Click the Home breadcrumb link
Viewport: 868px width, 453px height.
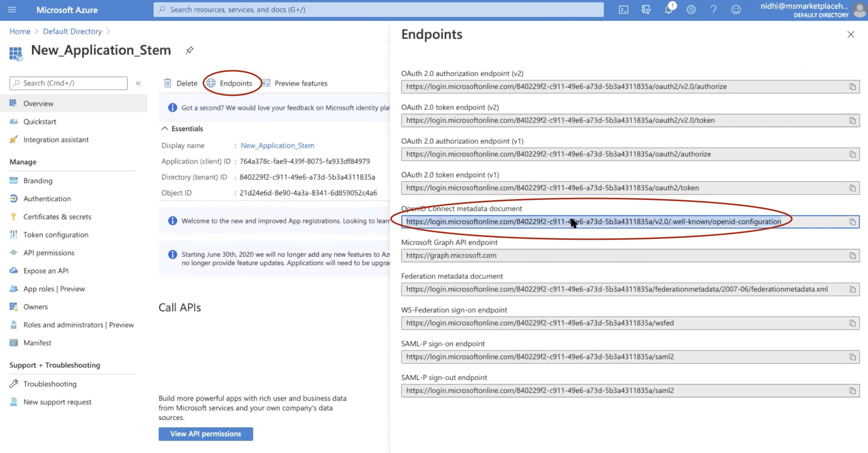pos(20,31)
